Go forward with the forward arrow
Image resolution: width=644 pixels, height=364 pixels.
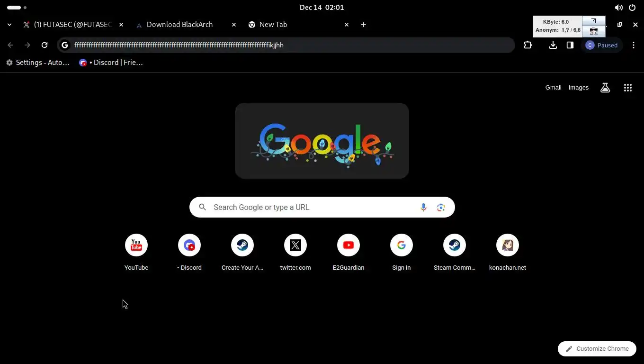(27, 45)
